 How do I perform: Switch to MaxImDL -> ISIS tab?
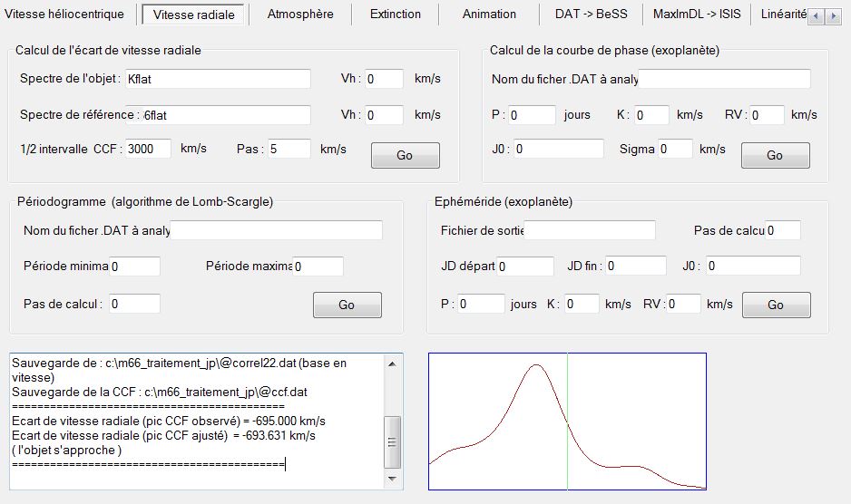pos(697,15)
